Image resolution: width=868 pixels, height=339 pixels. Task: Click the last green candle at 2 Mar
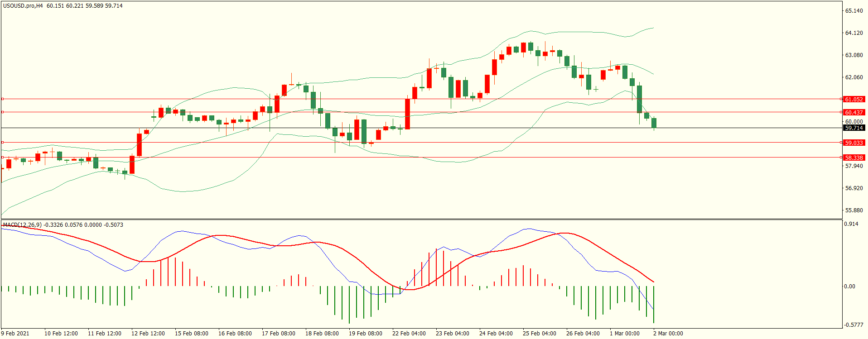(x=654, y=123)
